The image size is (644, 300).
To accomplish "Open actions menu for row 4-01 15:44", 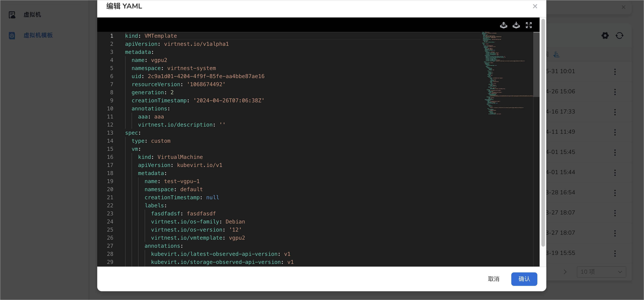I will click(x=615, y=173).
